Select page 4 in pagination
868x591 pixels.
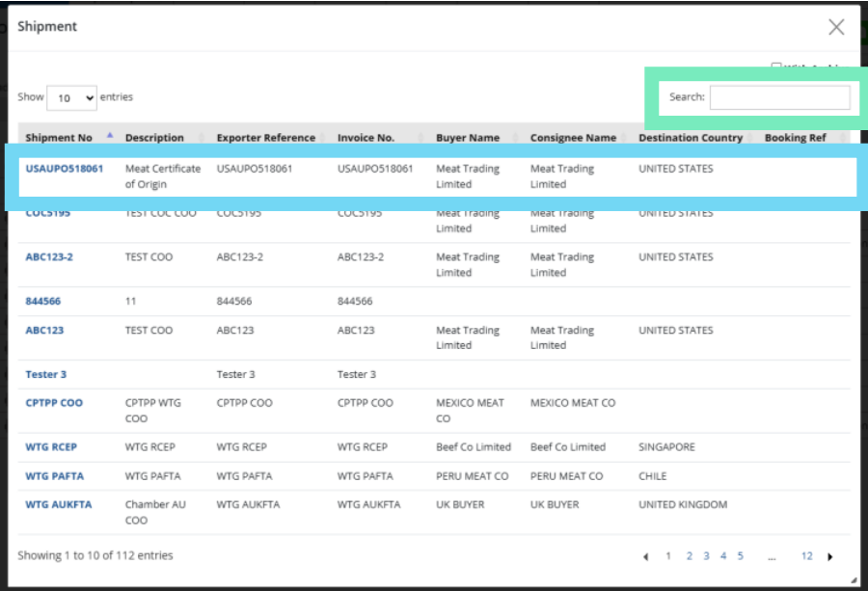(x=723, y=556)
